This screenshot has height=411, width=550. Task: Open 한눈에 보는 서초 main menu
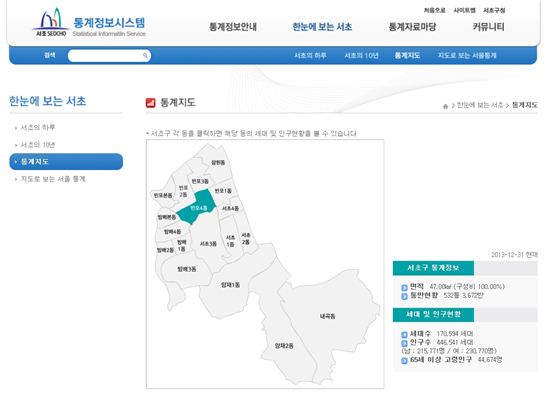coord(322,27)
